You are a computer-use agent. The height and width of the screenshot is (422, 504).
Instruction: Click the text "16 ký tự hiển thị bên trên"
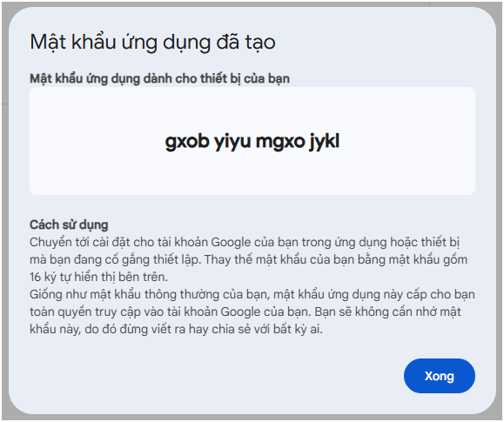[98, 277]
